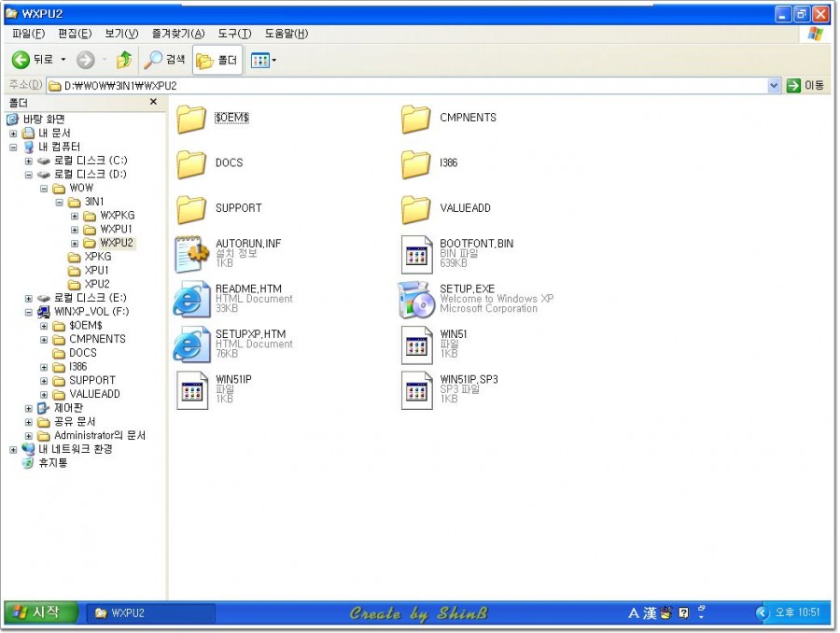The height and width of the screenshot is (633, 840).
Task: Select the AUTORUN.INF setup info file icon
Action: pyautogui.click(x=191, y=254)
